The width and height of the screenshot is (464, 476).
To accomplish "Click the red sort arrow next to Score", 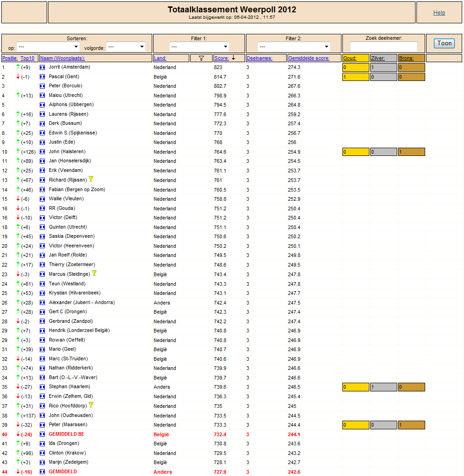I will (233, 58).
